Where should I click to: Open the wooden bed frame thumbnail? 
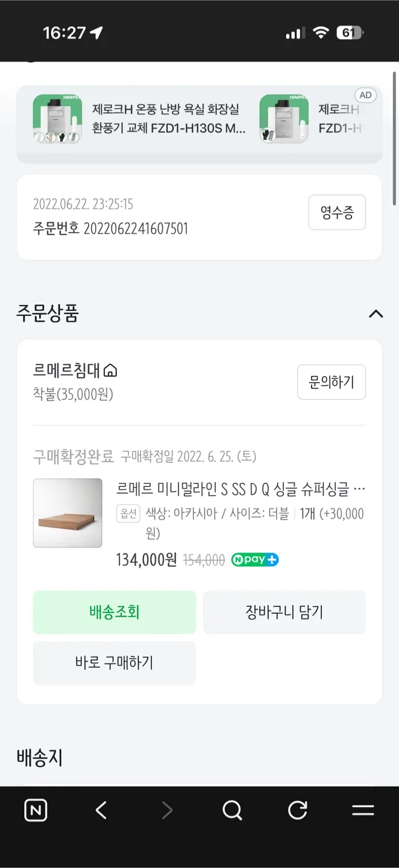tap(68, 513)
